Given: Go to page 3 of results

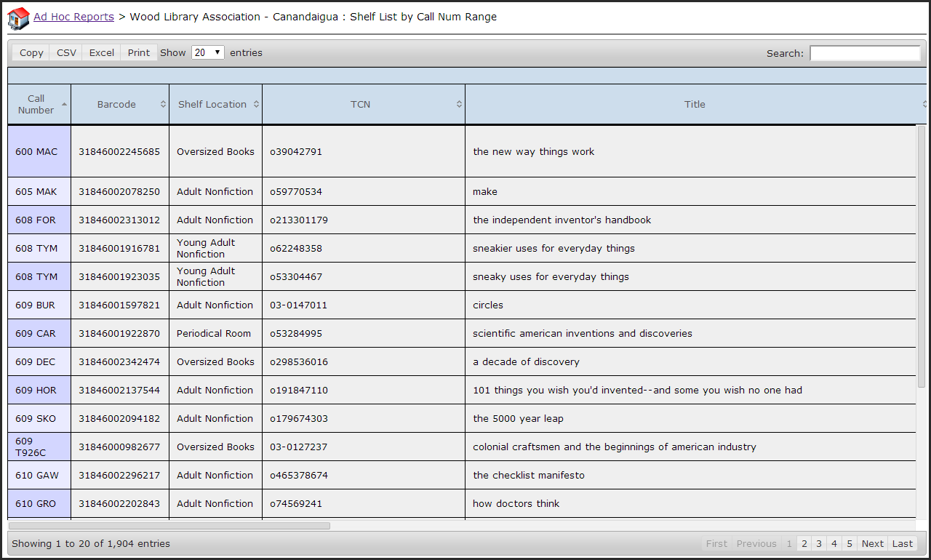Looking at the screenshot, I should pyautogui.click(x=819, y=543).
